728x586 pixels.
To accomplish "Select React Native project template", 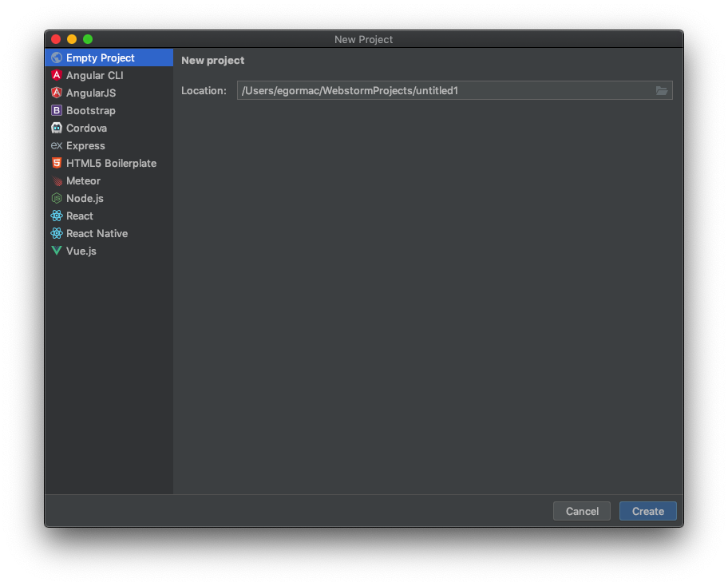I will 109,233.
